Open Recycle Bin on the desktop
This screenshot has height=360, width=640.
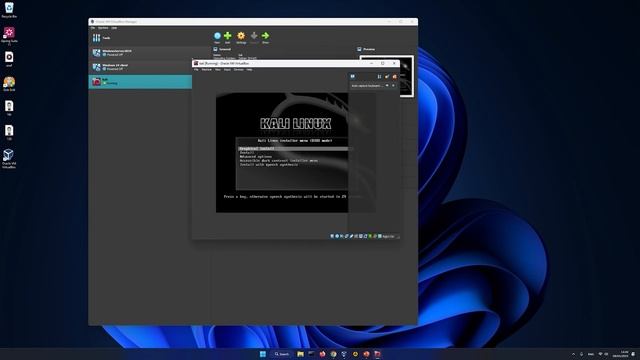9,10
